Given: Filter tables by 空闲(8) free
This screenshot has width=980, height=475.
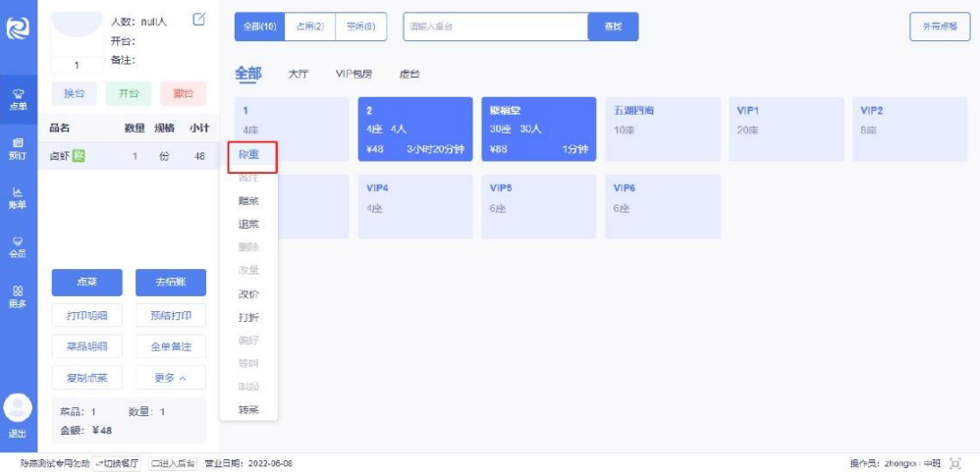Looking at the screenshot, I should click(x=360, y=26).
